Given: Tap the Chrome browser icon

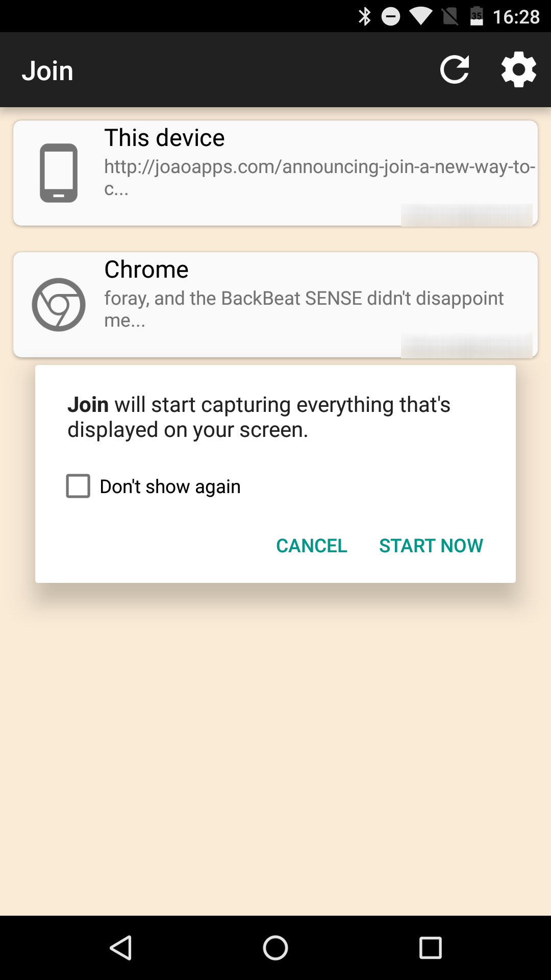Looking at the screenshot, I should 59,305.
